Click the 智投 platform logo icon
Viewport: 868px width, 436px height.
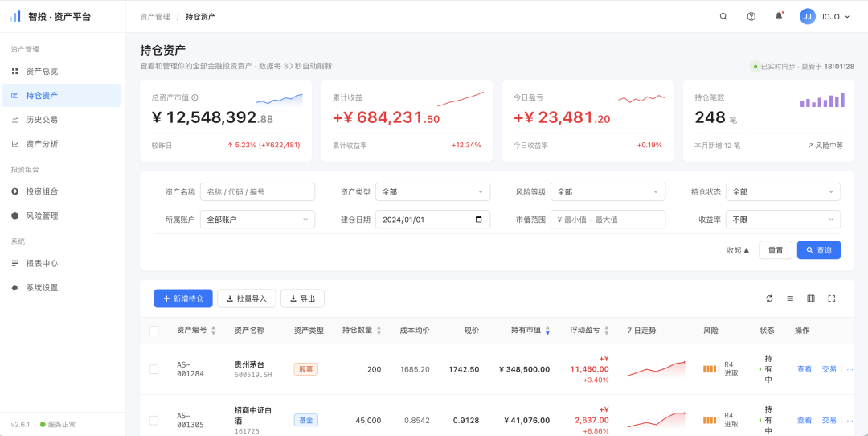tap(15, 17)
